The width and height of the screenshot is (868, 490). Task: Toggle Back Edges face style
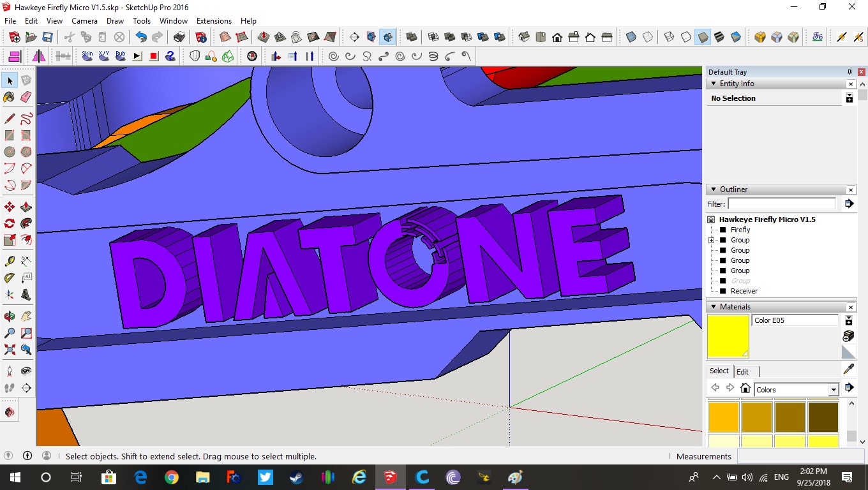648,37
